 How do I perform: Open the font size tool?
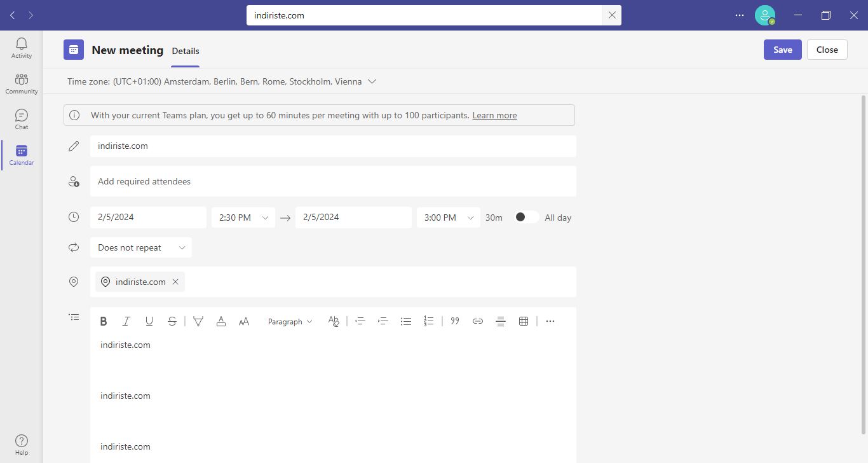(x=244, y=321)
